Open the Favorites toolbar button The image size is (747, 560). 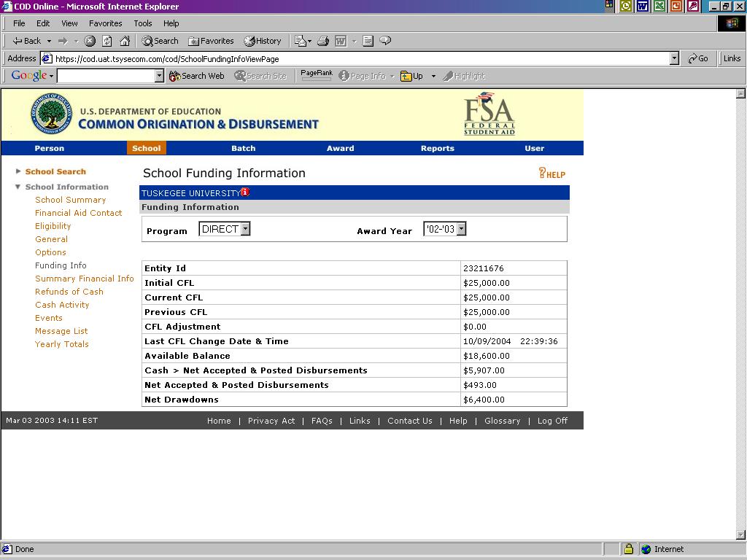click(211, 41)
